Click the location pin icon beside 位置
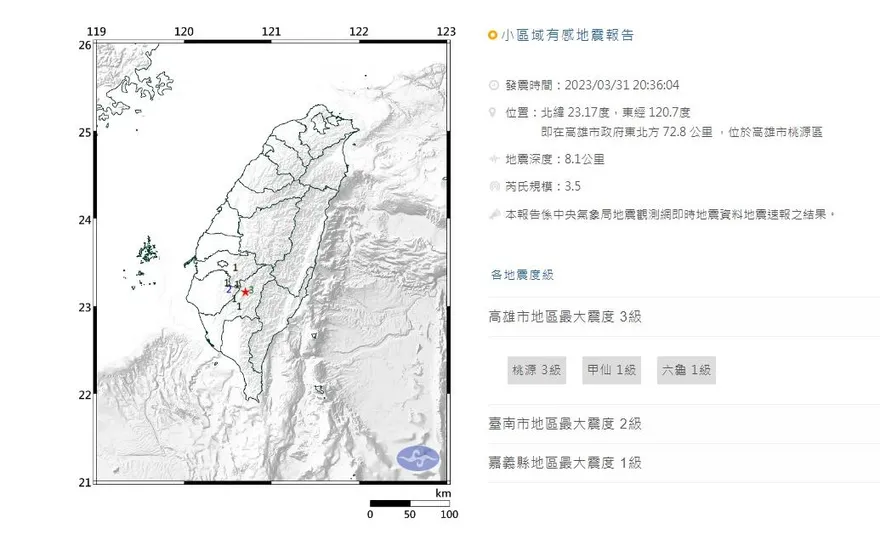Viewport: 880px width, 535px height. [x=493, y=112]
